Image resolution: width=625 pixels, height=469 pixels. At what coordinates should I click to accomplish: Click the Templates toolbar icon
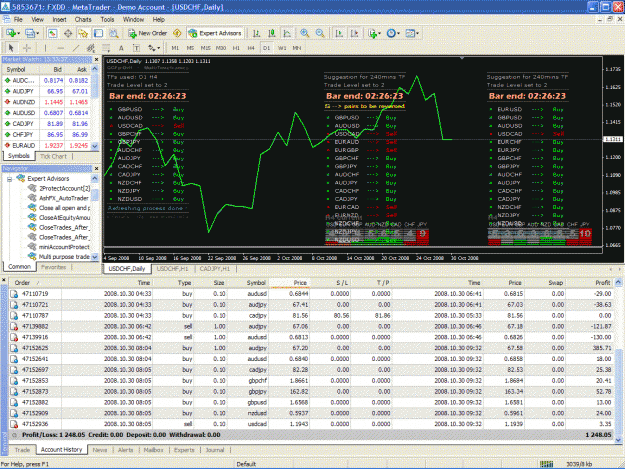(x=410, y=33)
